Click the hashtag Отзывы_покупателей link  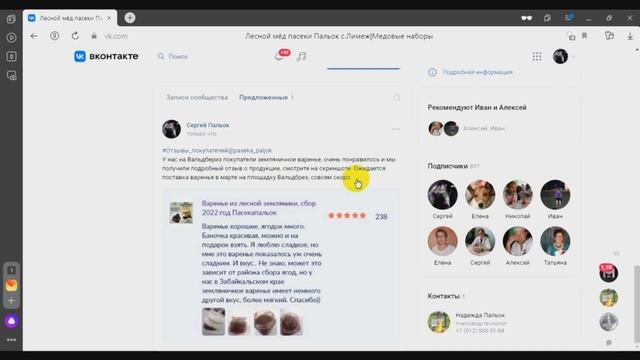point(217,150)
